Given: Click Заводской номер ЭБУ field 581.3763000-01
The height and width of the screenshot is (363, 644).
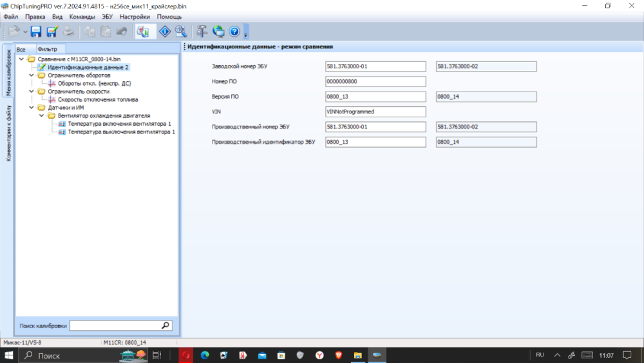Looking at the screenshot, I should tap(375, 66).
